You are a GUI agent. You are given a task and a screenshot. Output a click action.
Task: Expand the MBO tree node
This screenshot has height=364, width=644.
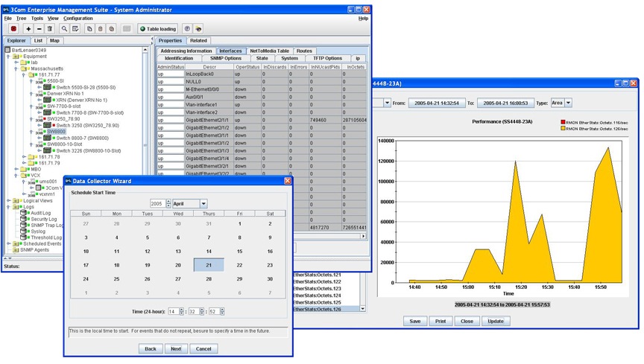tap(16, 169)
